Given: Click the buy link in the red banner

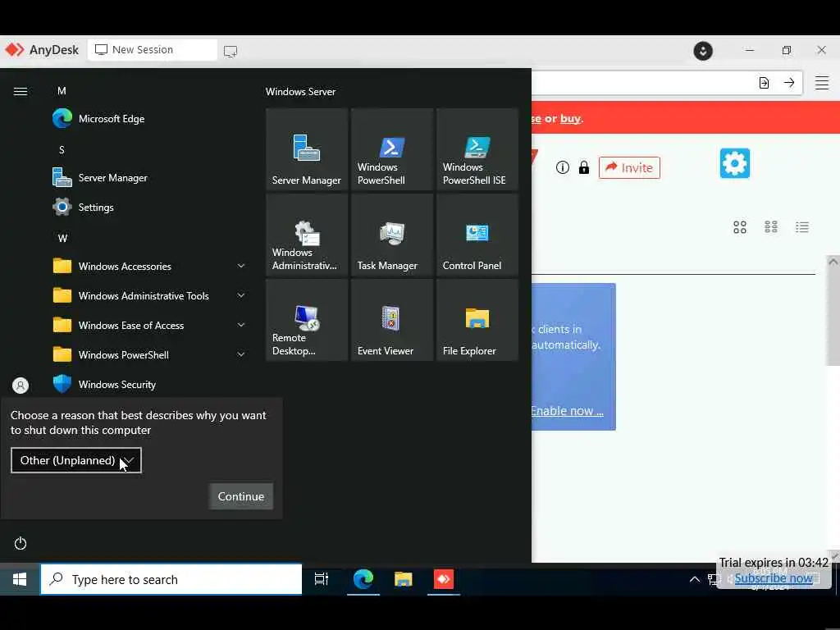Looking at the screenshot, I should [571, 118].
